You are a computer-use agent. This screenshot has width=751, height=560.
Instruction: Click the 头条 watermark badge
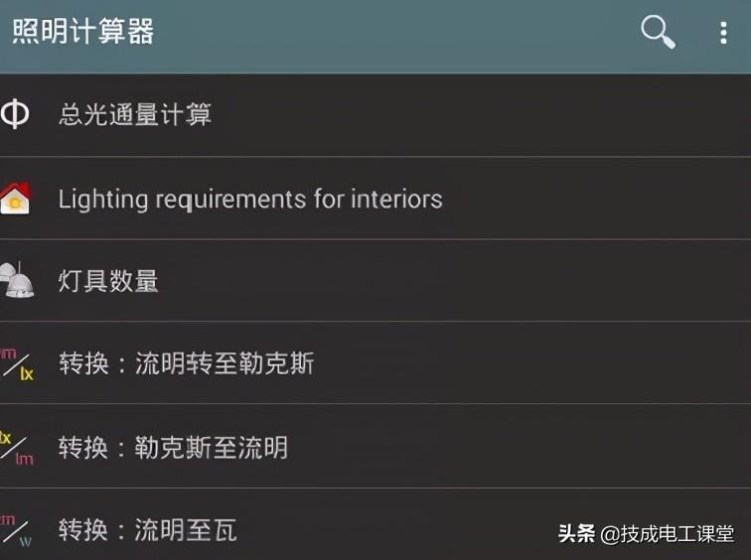click(575, 533)
